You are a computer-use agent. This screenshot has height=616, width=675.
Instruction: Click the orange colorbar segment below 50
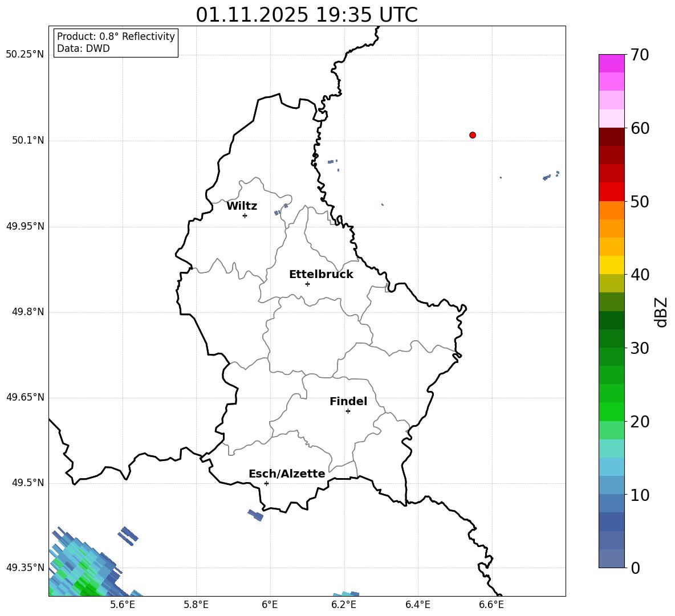[x=611, y=210]
